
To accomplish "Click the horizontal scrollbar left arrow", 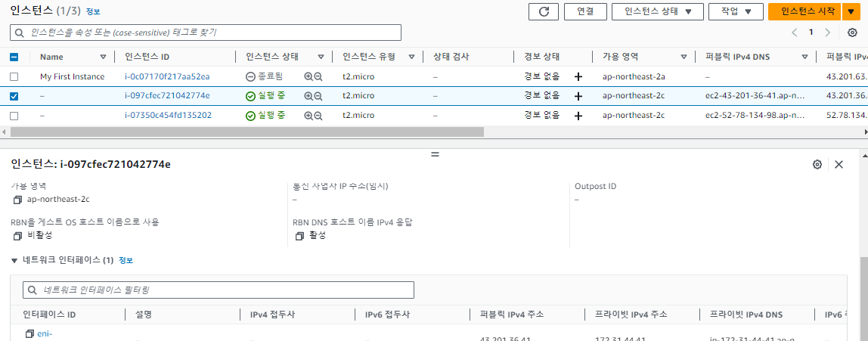I will click(3, 132).
